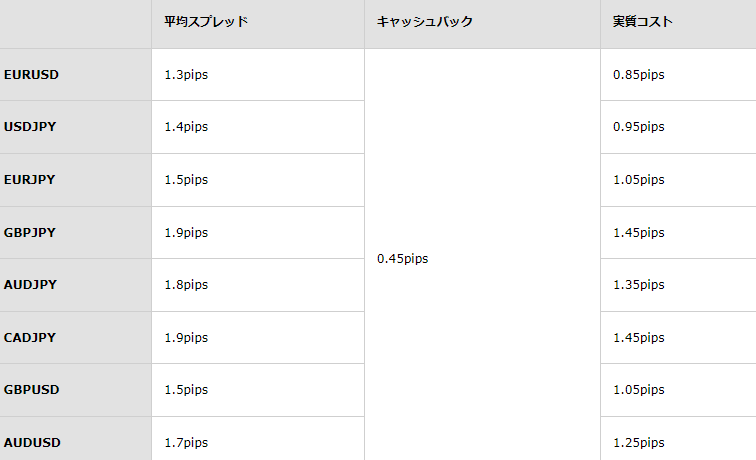Click the EURUSD row header
756x460 pixels.
tap(75, 75)
